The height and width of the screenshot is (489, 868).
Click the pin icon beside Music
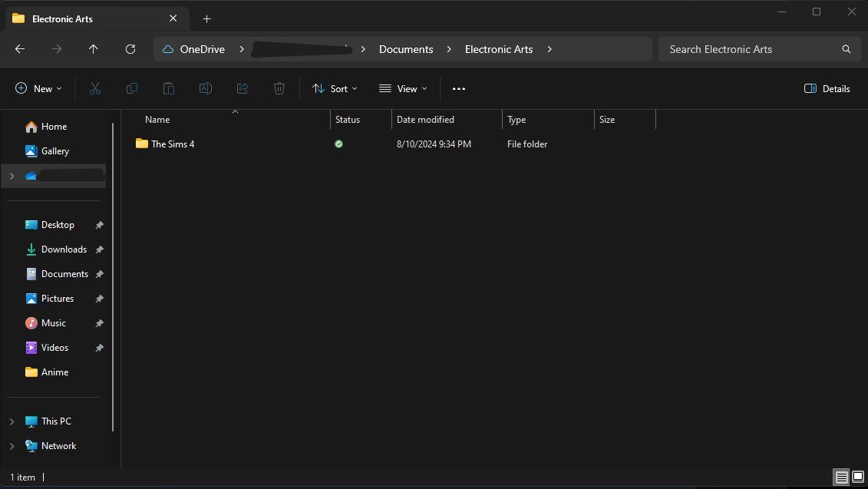99,323
